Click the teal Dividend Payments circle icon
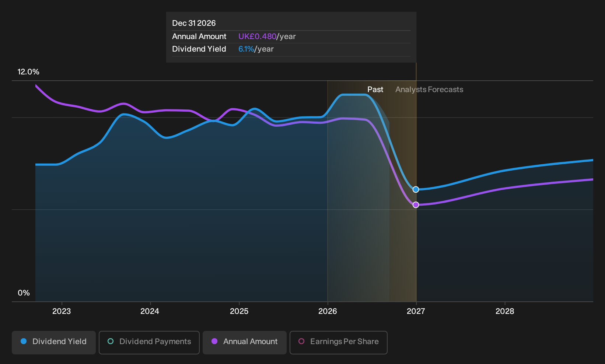 pyautogui.click(x=111, y=341)
